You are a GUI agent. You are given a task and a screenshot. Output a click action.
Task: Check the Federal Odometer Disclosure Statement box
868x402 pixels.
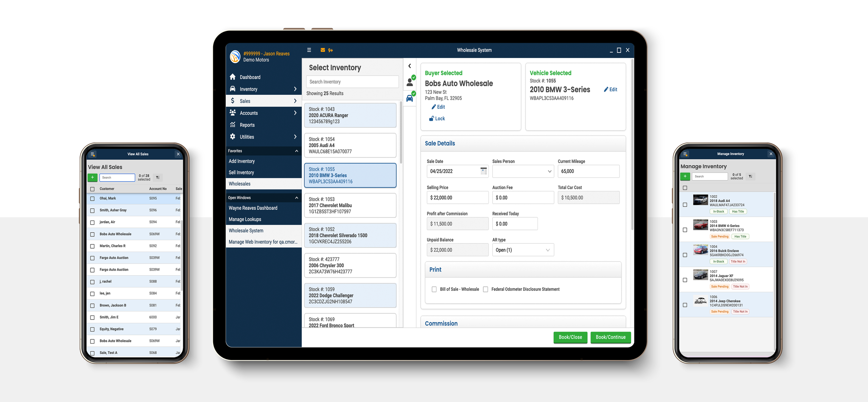[485, 289]
